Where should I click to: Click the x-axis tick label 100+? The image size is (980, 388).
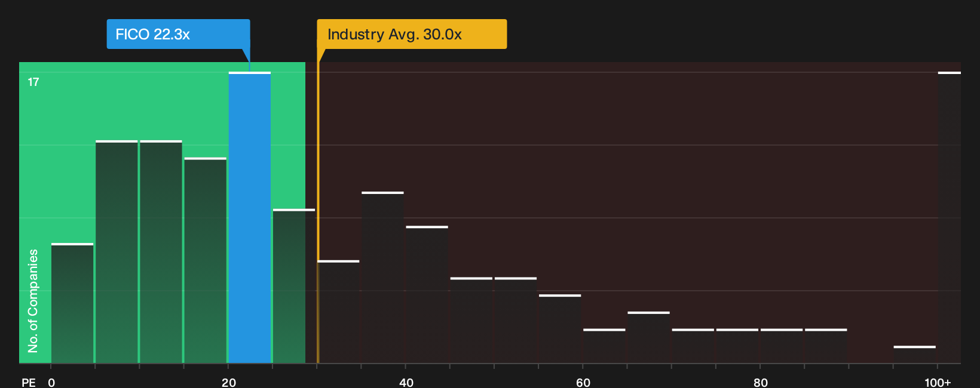938,382
